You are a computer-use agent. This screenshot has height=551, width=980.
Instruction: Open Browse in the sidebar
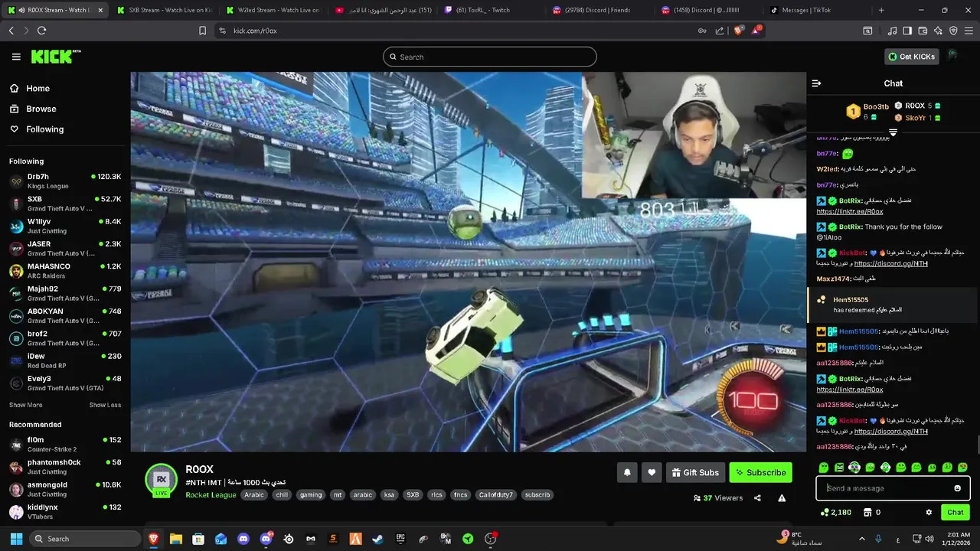[34, 109]
